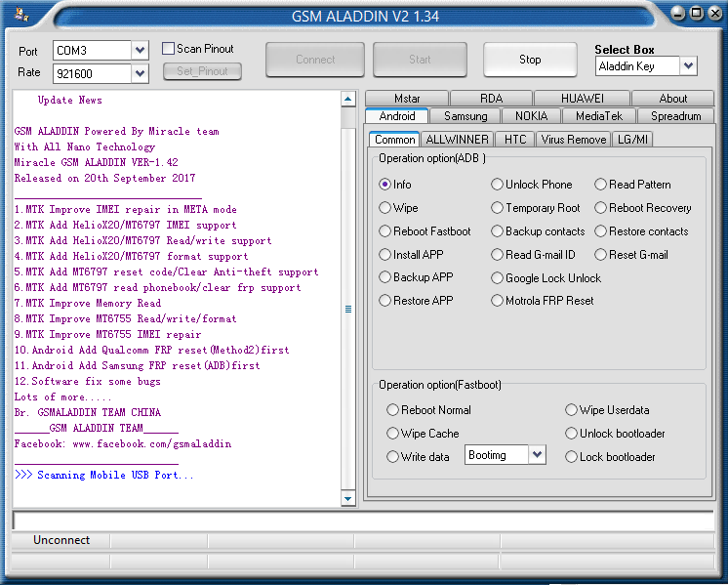Viewport: 728px width, 585px height.
Task: Switch to the NOKIA tab
Action: 531,116
